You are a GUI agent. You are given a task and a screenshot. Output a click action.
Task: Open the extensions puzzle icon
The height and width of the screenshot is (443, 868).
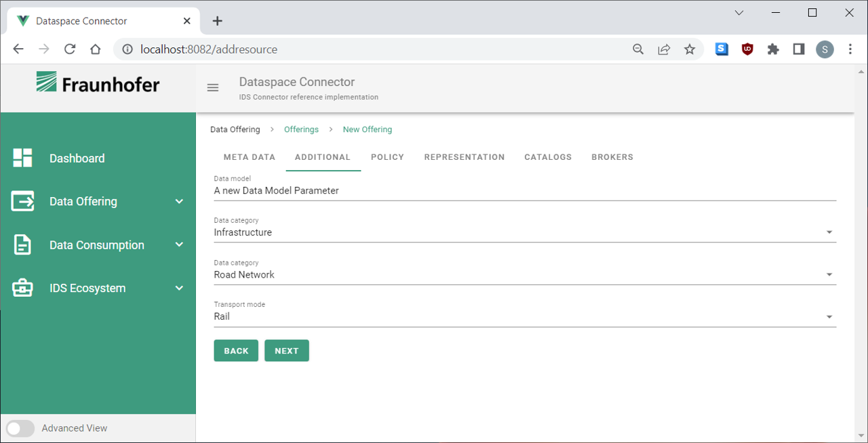(773, 49)
